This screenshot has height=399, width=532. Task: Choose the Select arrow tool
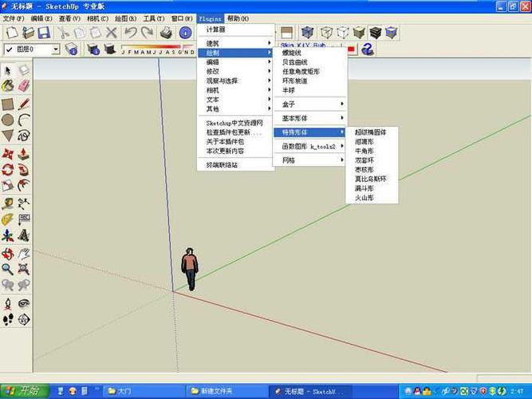(8, 70)
